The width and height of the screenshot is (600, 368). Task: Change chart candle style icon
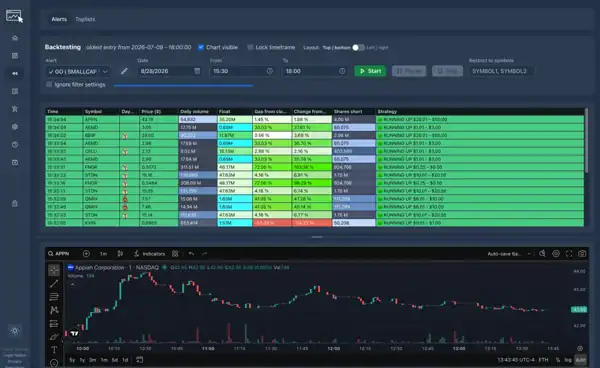pos(120,254)
